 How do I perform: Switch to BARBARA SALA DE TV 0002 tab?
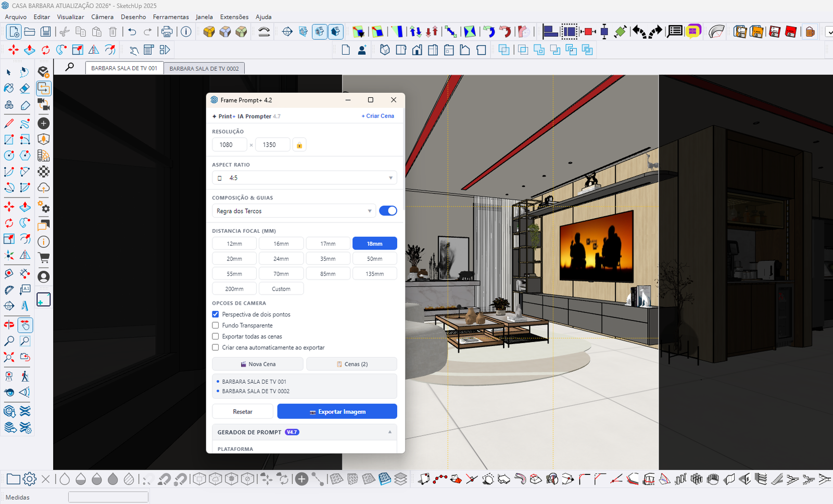point(204,68)
